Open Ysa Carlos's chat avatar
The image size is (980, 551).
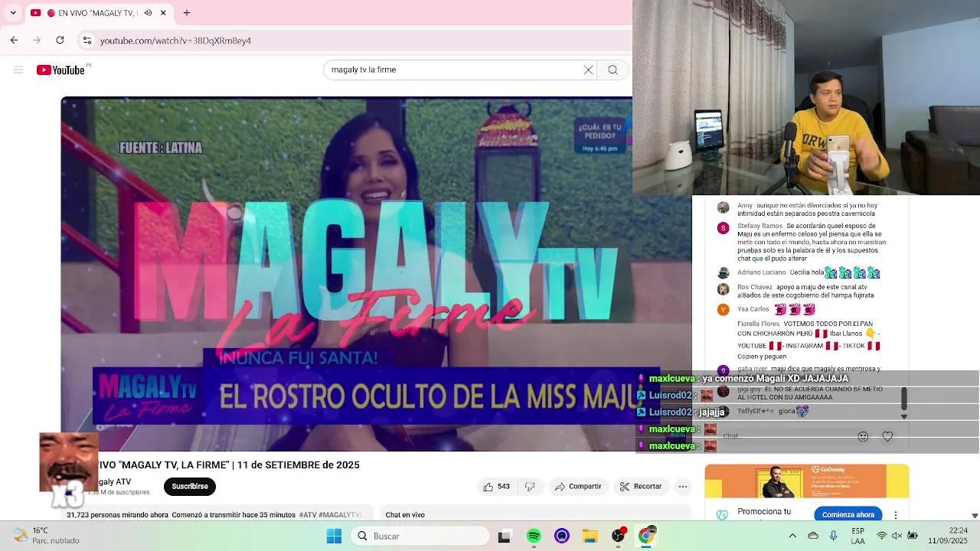pos(723,310)
